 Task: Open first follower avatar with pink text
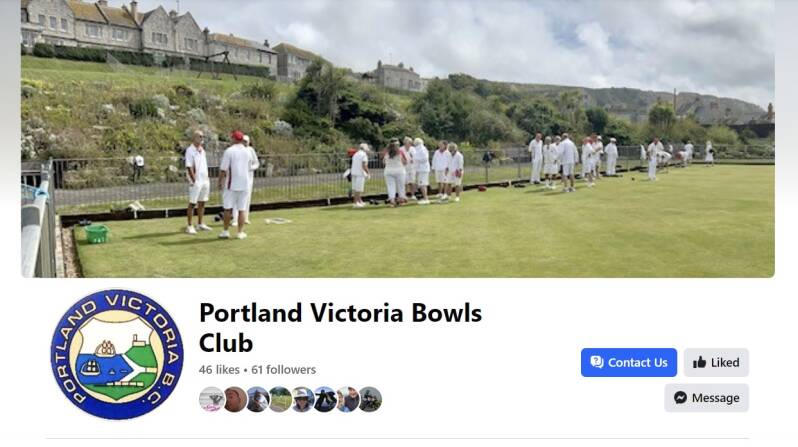211,399
